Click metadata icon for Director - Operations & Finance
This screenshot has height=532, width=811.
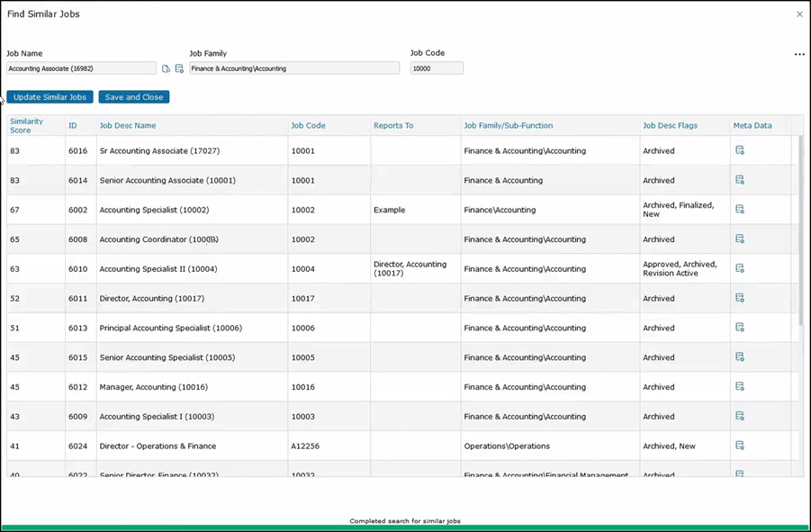point(740,446)
